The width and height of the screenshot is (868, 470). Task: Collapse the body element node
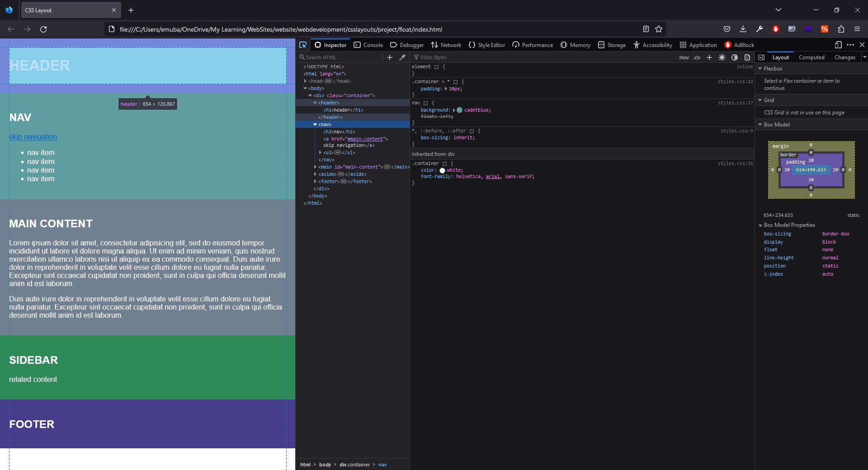[x=305, y=88]
